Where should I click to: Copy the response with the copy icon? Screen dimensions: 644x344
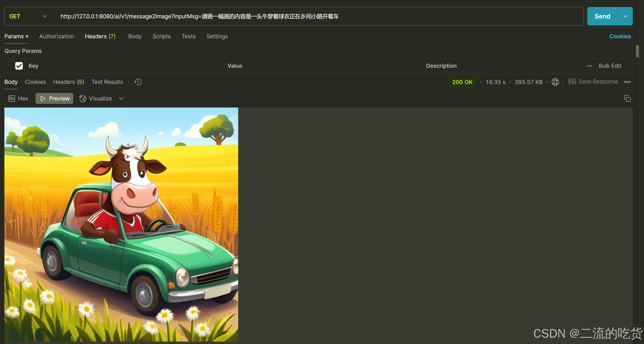[627, 98]
